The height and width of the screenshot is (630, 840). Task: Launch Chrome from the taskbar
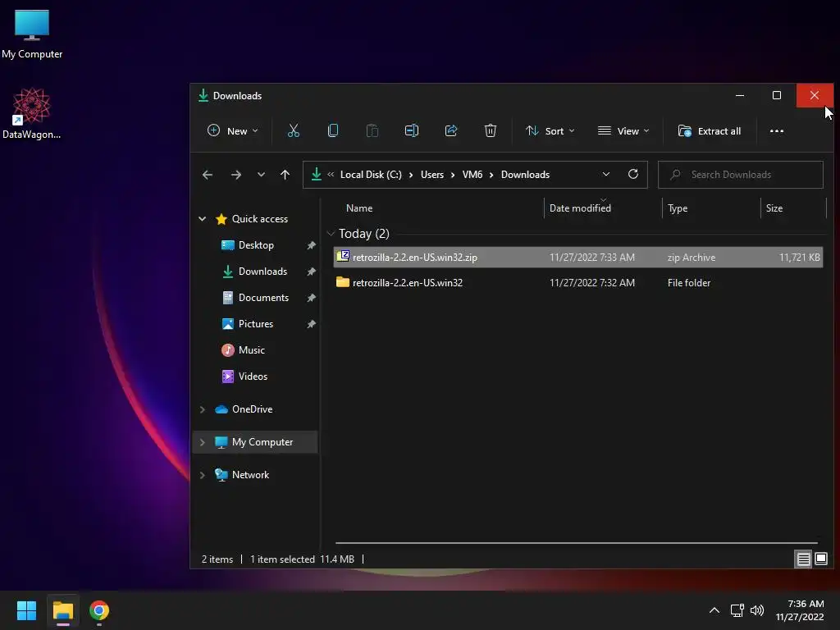(x=99, y=610)
